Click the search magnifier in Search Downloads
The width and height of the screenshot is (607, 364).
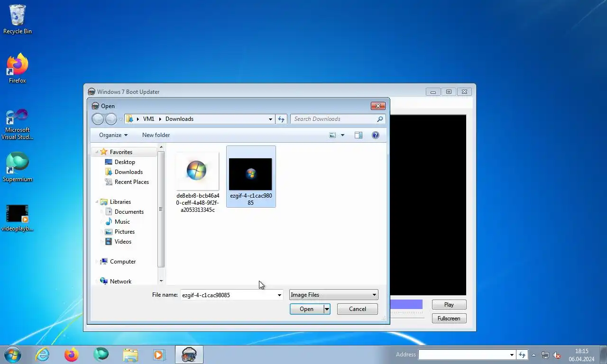(x=380, y=119)
